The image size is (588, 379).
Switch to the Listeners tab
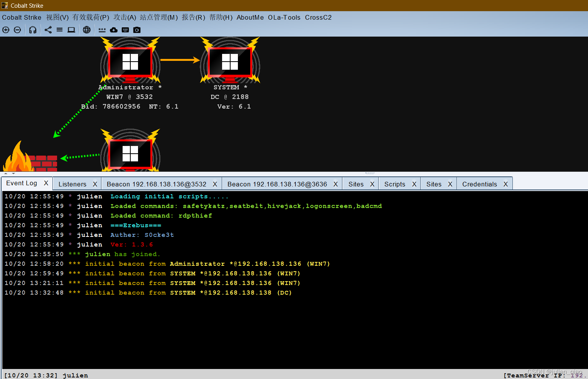[x=72, y=184]
